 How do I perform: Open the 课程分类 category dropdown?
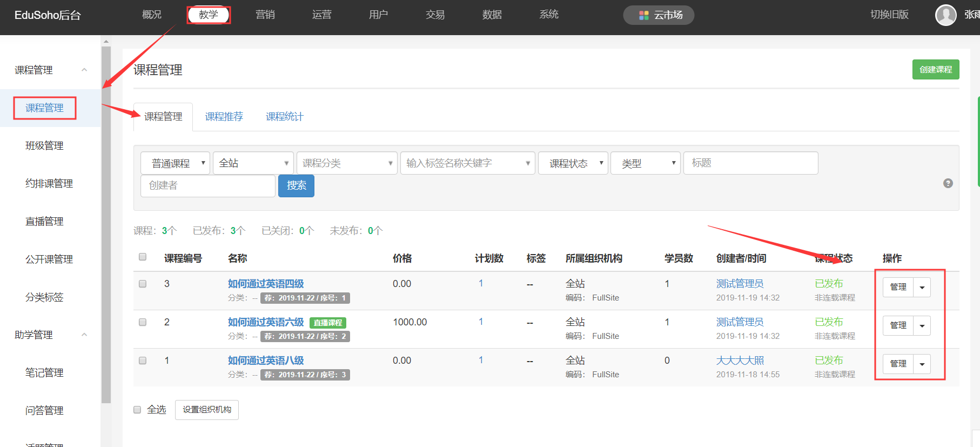[x=346, y=163]
